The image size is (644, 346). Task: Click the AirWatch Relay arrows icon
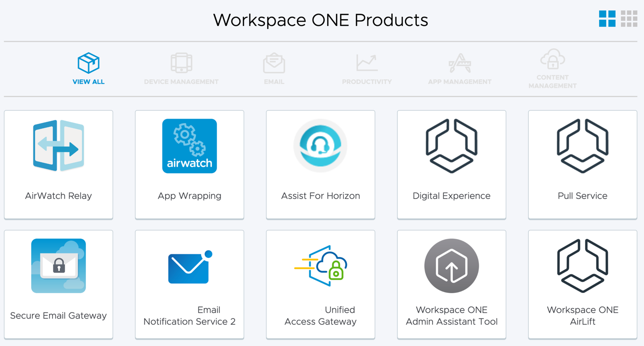coord(58,146)
